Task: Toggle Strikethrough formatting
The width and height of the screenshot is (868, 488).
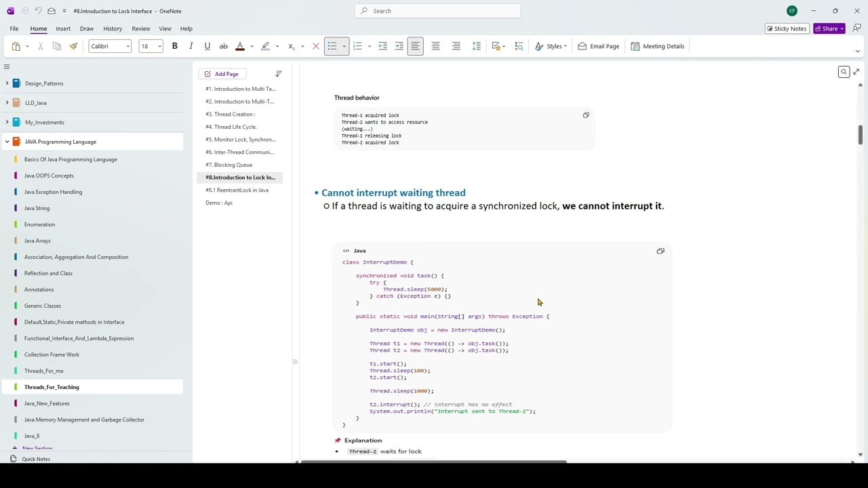Action: (x=223, y=46)
